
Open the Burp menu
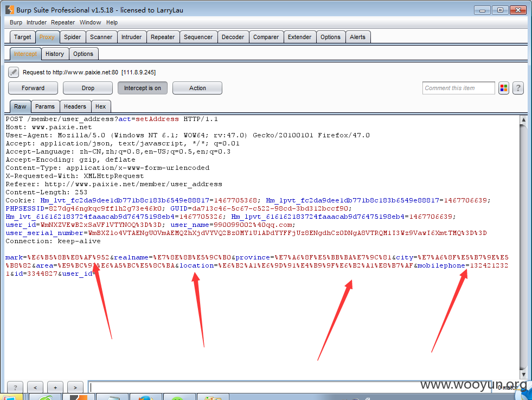tap(16, 22)
